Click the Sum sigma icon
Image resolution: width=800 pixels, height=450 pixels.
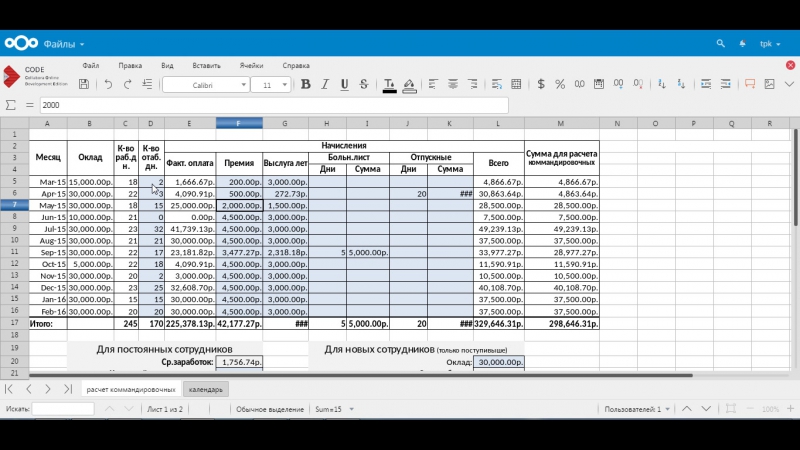pos(10,105)
